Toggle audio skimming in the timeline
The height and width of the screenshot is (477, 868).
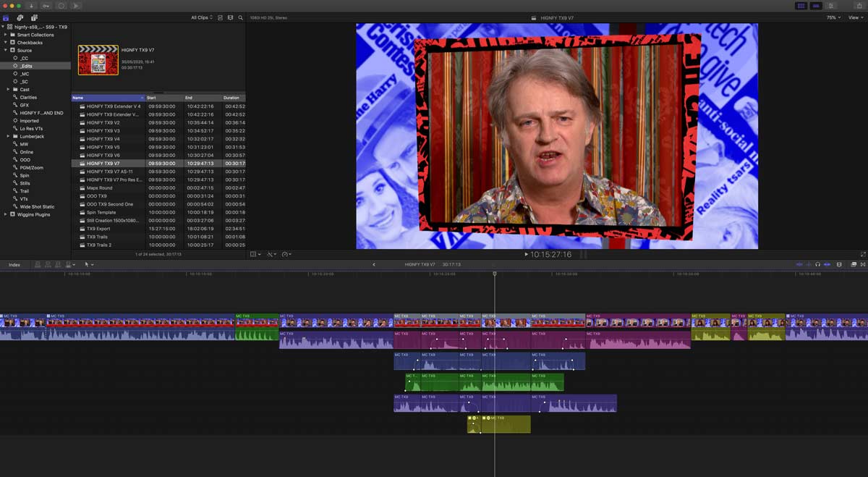point(809,265)
